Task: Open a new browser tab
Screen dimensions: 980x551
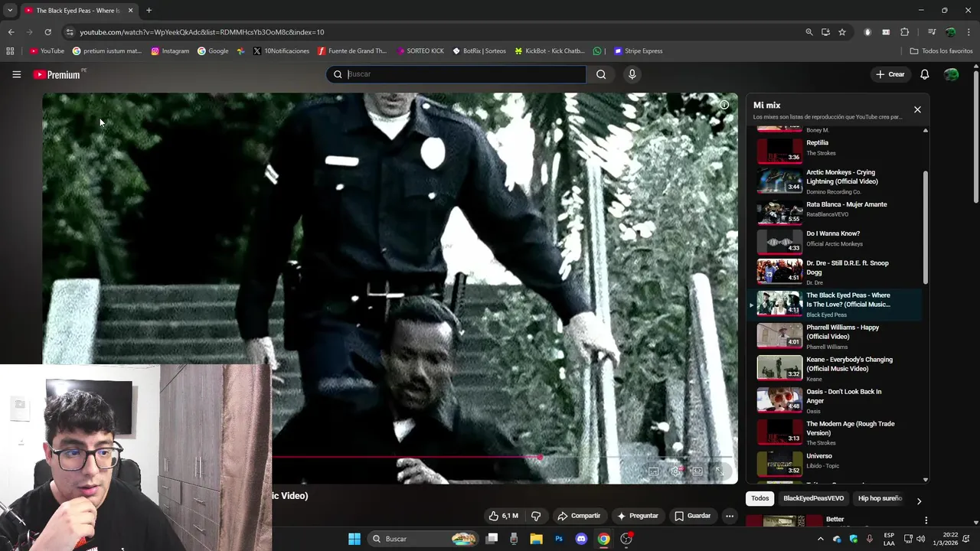Action: pos(149,11)
